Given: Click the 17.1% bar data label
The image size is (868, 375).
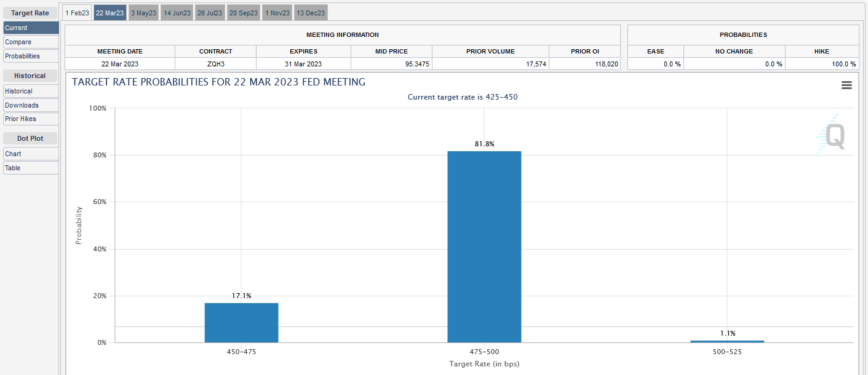Looking at the screenshot, I should 241,296.
